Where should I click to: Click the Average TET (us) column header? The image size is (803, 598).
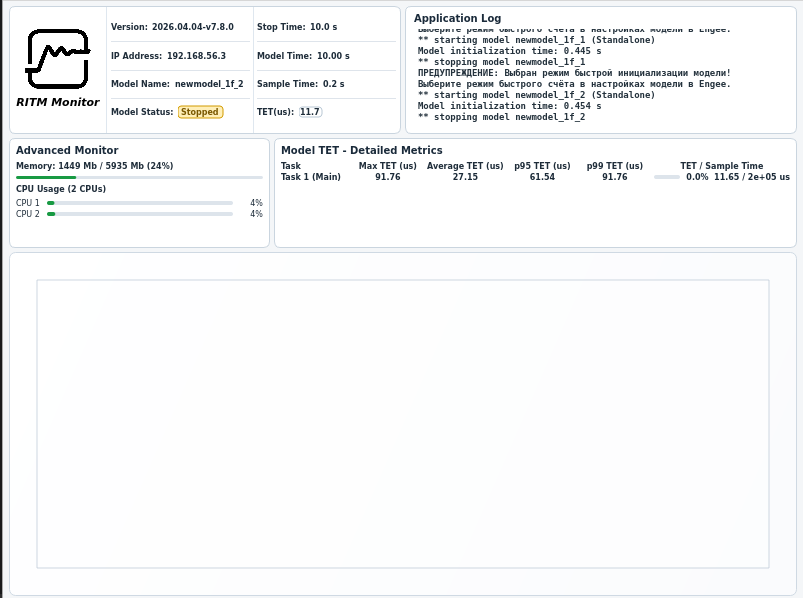[x=465, y=166]
